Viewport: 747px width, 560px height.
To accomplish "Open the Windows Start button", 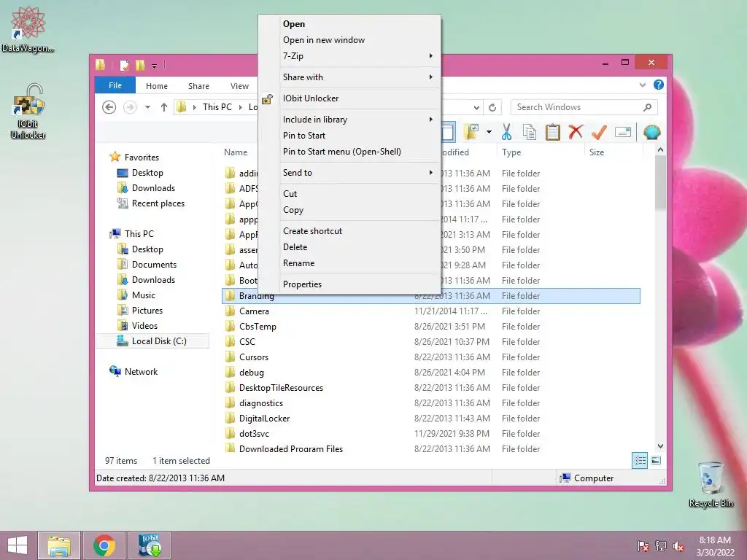I will point(18,545).
